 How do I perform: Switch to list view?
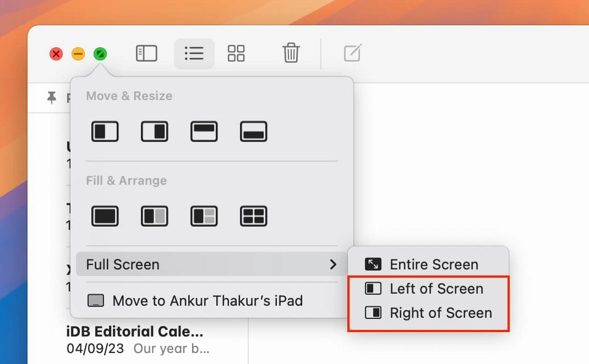tap(194, 53)
